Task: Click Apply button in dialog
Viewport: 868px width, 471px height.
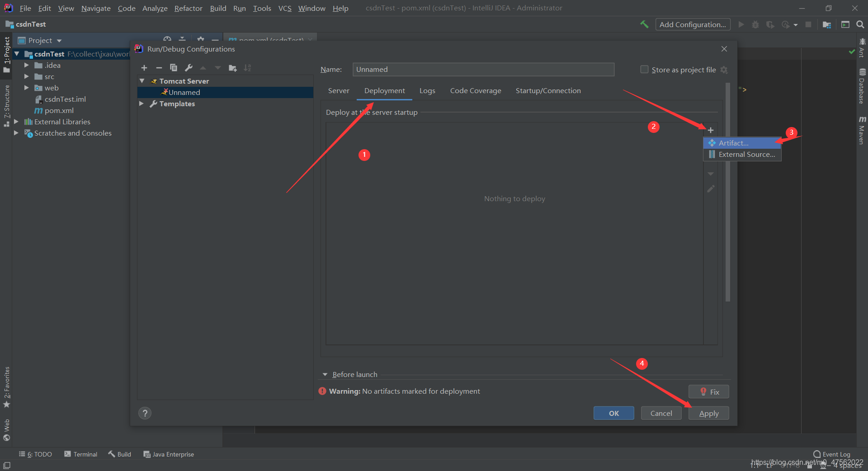Action: 708,413
